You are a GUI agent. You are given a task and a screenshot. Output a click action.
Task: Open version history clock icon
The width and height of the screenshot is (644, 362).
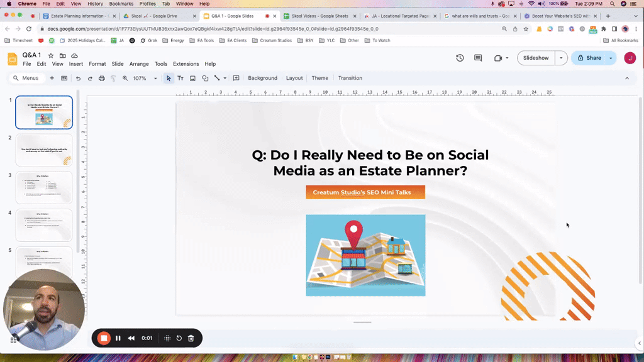(x=460, y=58)
